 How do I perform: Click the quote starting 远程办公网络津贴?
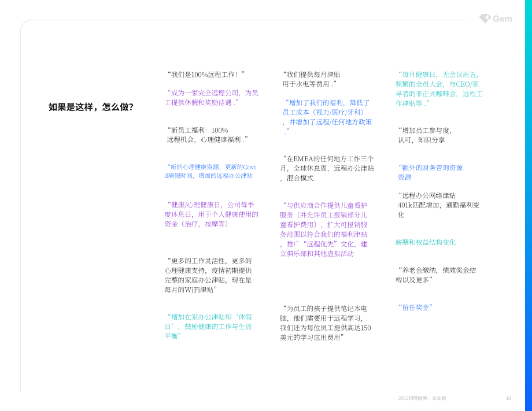439,205
